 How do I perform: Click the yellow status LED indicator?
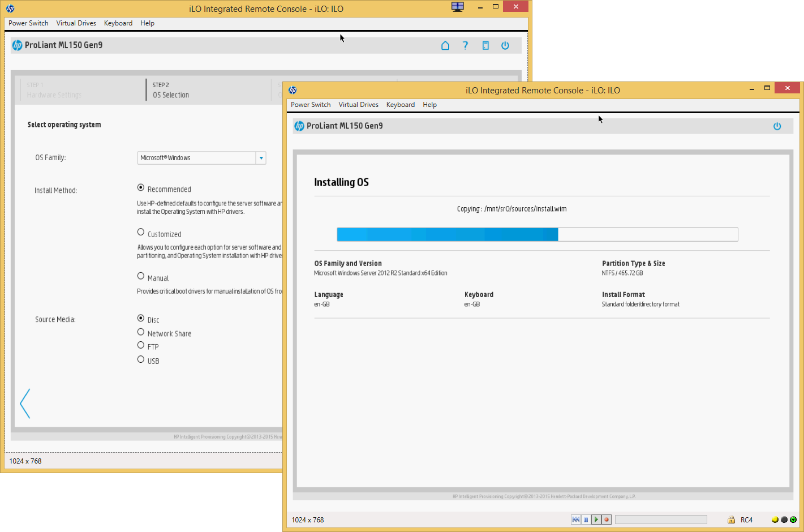click(x=775, y=520)
